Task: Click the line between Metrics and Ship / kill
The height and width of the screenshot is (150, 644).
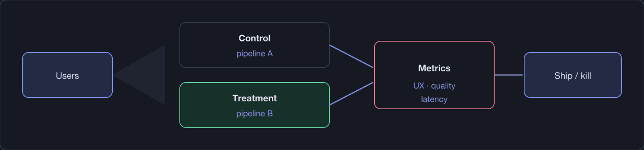Action: pyautogui.click(x=508, y=75)
